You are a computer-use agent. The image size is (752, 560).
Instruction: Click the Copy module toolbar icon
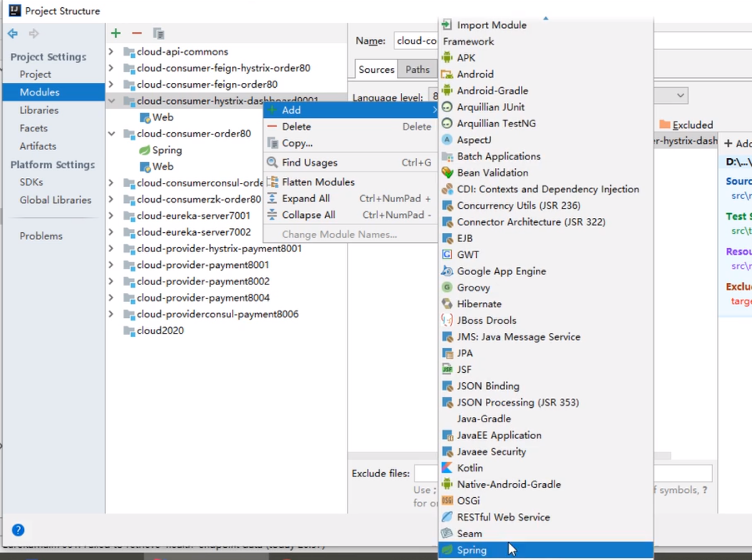coord(158,33)
